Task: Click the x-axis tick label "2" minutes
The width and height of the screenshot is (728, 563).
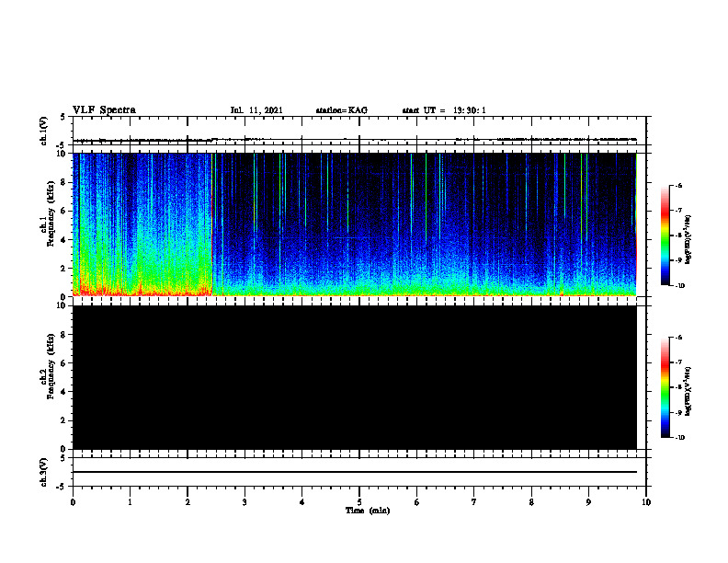Action: point(188,502)
